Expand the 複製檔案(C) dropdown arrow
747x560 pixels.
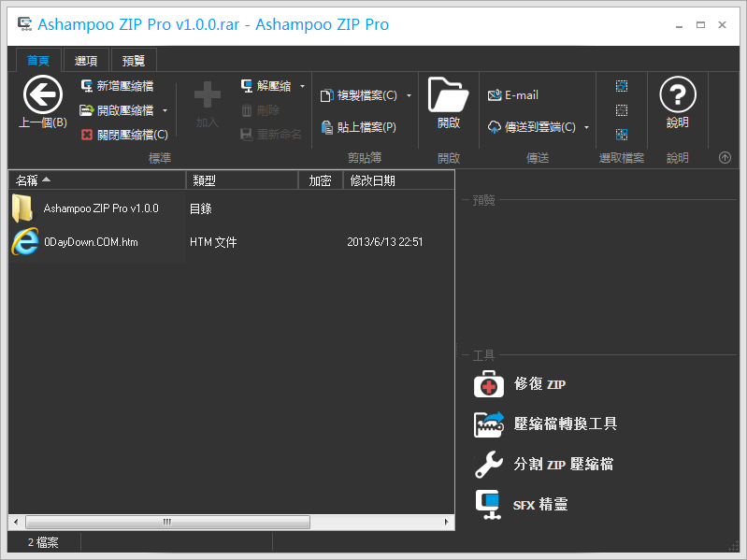409,95
